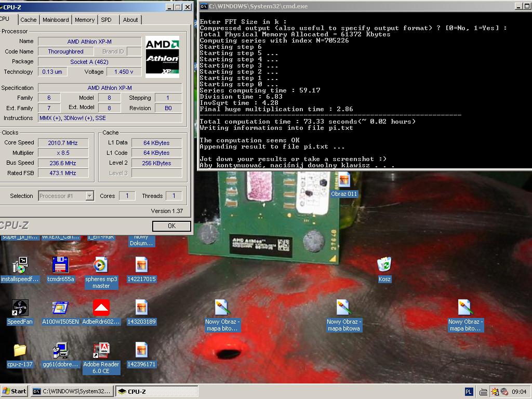The height and width of the screenshot is (399, 532).
Task: Click the Bus Speed 236.6 MHz value
Action: [63, 163]
